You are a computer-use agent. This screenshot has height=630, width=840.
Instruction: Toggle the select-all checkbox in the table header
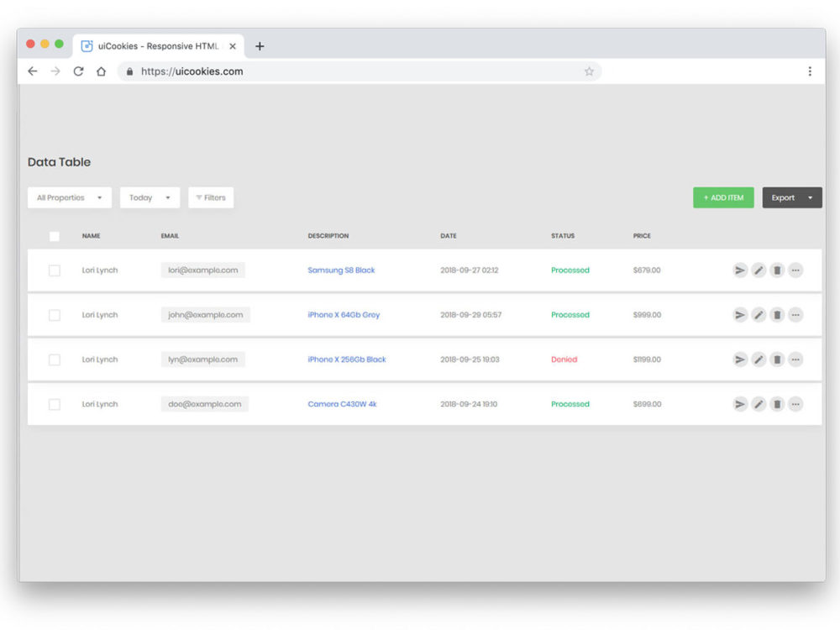click(x=55, y=236)
